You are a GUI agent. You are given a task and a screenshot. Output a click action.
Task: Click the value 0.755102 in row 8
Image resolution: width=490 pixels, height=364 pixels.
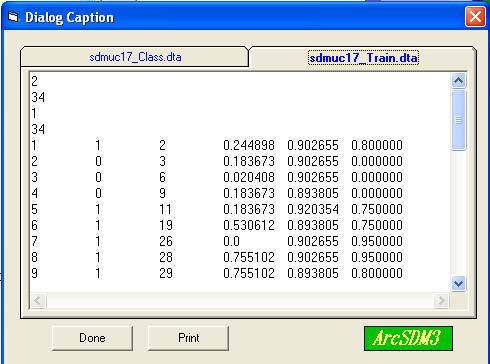pyautogui.click(x=249, y=257)
